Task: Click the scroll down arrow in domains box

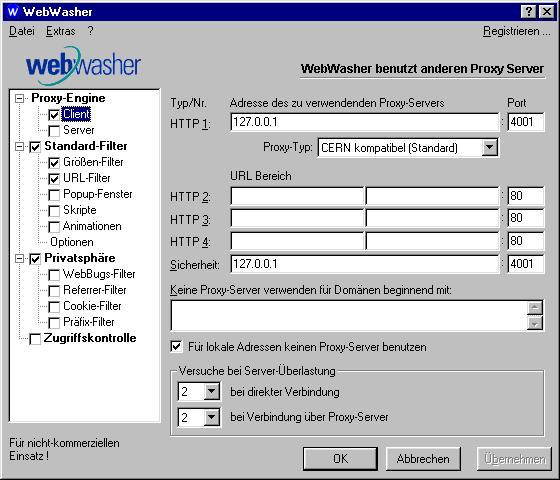Action: tap(535, 323)
